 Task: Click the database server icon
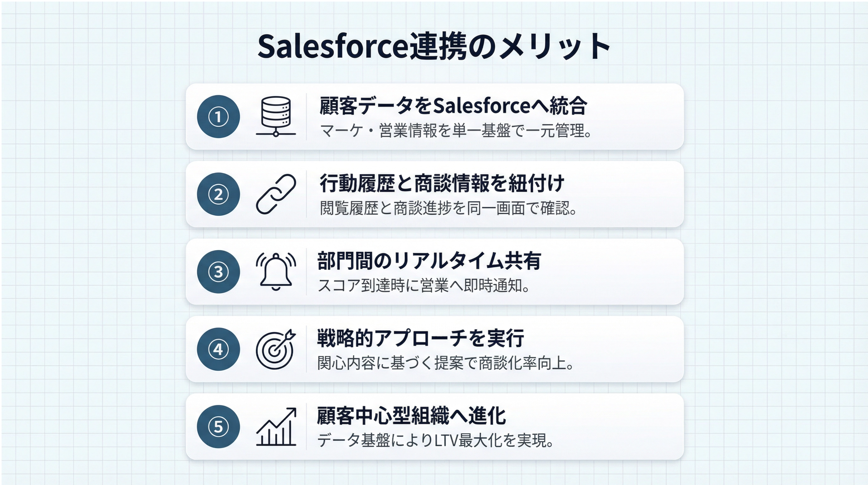(x=276, y=117)
